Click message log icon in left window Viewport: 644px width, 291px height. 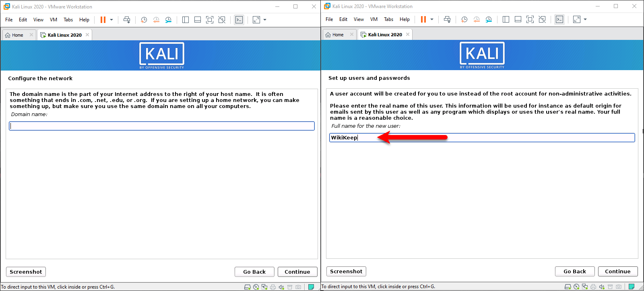tap(311, 287)
